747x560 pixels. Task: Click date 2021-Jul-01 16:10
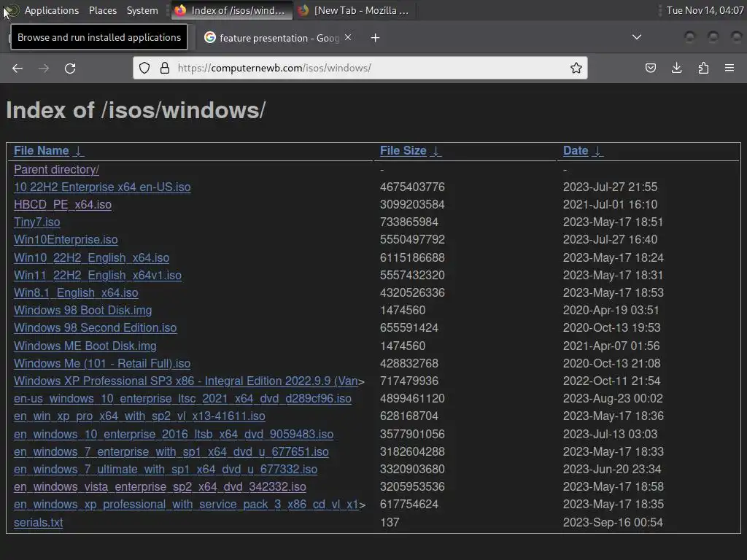point(610,205)
